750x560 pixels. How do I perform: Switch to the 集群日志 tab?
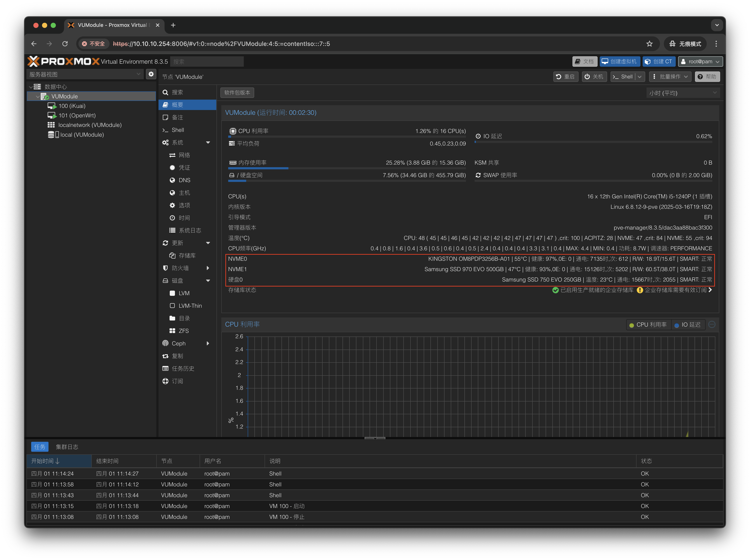pyautogui.click(x=67, y=447)
